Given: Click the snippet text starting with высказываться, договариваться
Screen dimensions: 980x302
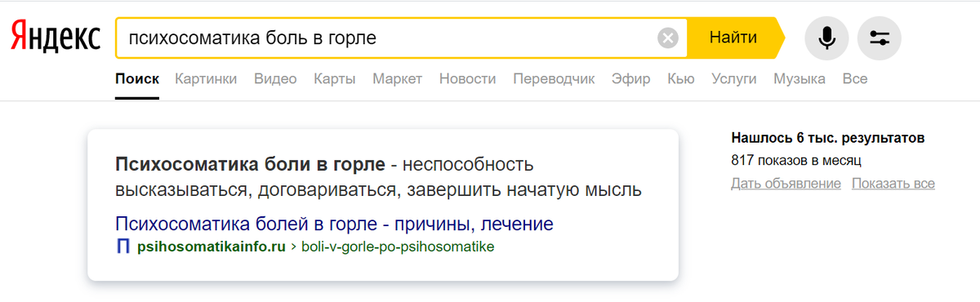Looking at the screenshot, I should [378, 190].
